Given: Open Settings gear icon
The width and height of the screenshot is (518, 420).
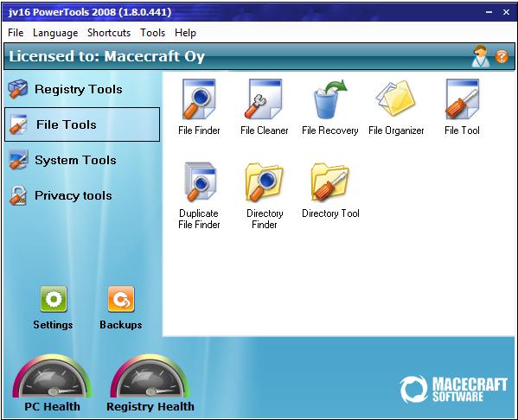Looking at the screenshot, I should point(54,299).
